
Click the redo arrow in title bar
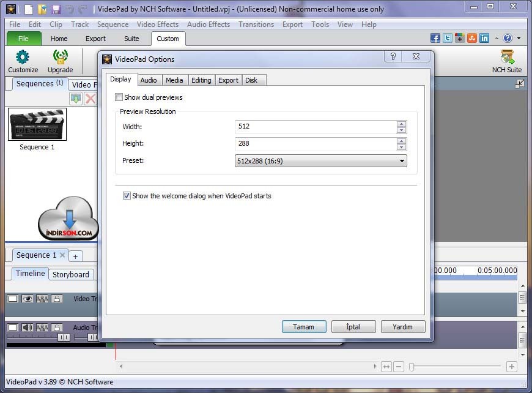point(83,9)
